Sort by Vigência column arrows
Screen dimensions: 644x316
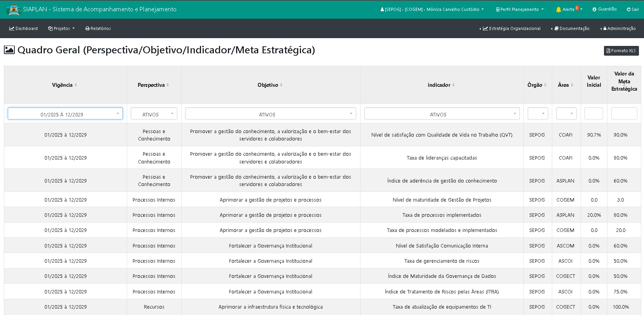(x=76, y=85)
